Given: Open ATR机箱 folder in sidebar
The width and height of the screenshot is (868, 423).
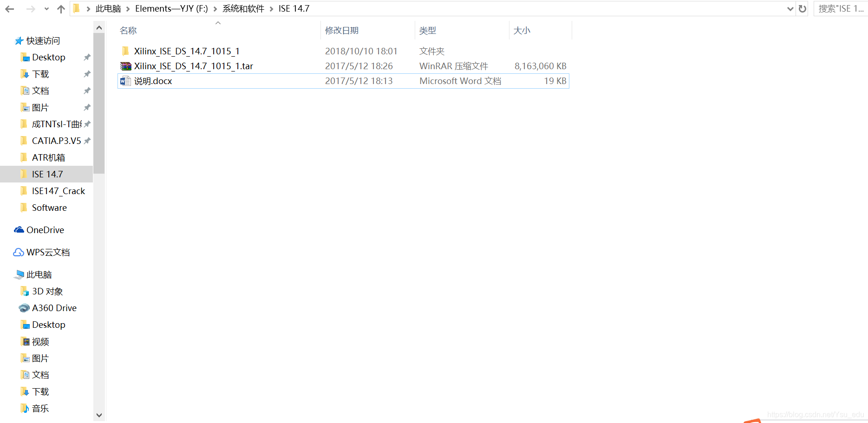Looking at the screenshot, I should click(49, 157).
